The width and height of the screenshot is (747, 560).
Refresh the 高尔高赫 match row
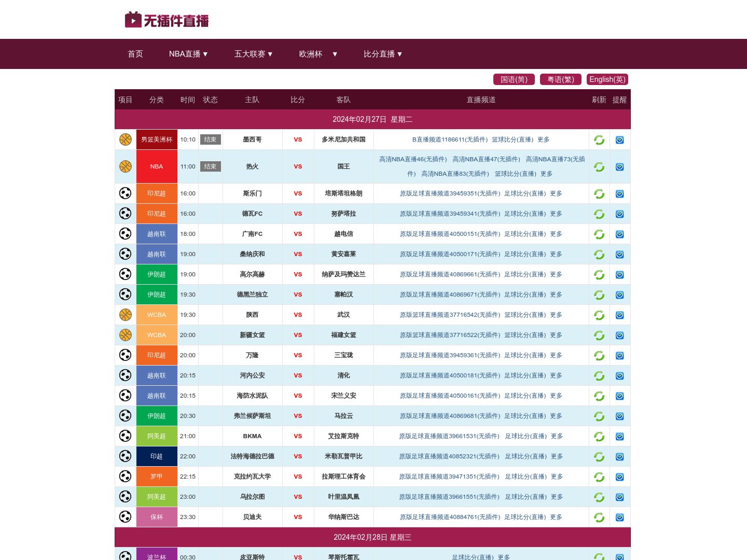tap(599, 275)
